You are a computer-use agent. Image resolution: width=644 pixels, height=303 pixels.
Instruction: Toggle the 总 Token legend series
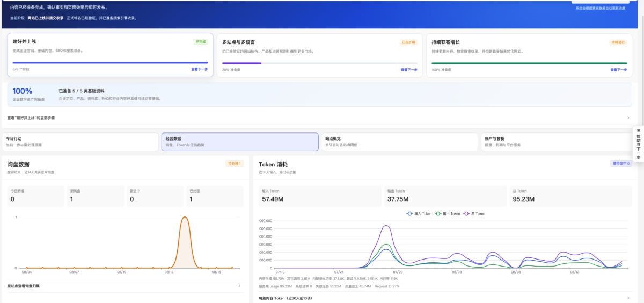point(474,213)
